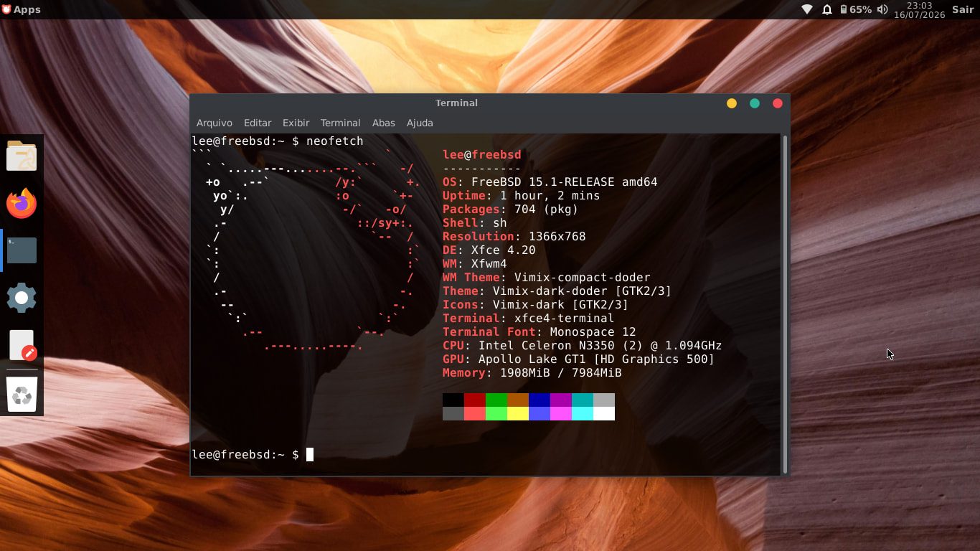Viewport: 980px width, 551px height.
Task: Select the Terminal dock icon
Action: pos(22,250)
